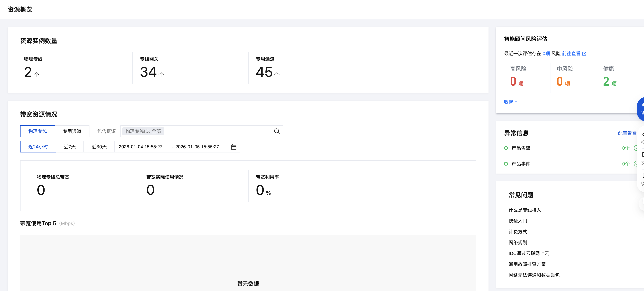Image resolution: width=644 pixels, height=291 pixels.
Task: Open the calendar date picker icon
Action: point(234,147)
